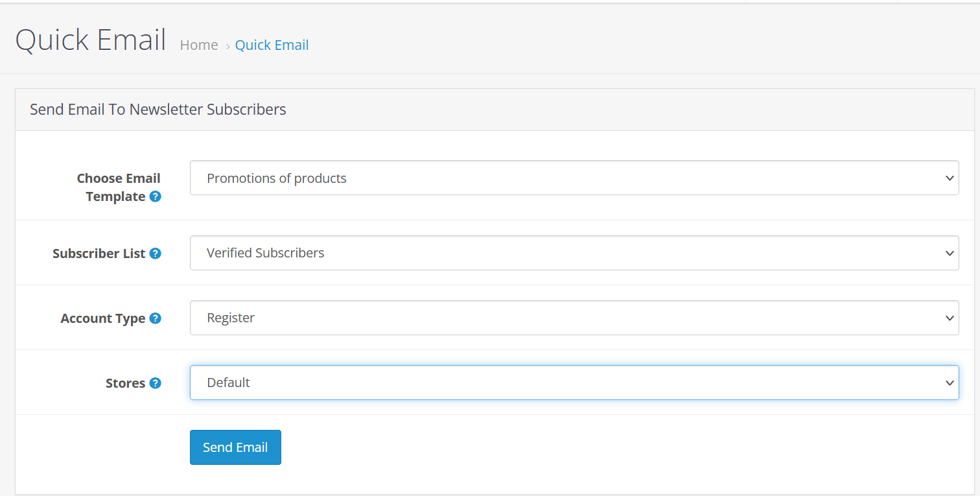The width and height of the screenshot is (980, 496).
Task: Click the Send Email To Newsletter Subscribers heading
Action: tap(157, 110)
